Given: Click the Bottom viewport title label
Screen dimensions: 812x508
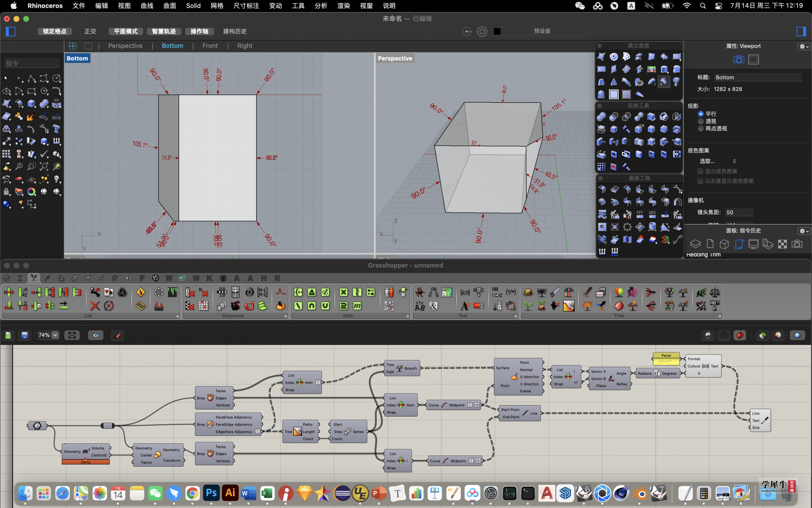Looking at the screenshot, I should pyautogui.click(x=77, y=59).
